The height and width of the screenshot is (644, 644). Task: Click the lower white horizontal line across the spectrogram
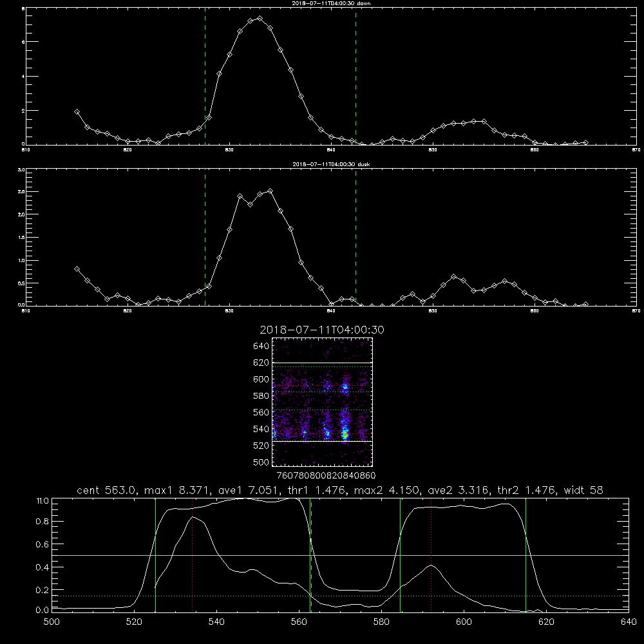pyautogui.click(x=323, y=441)
